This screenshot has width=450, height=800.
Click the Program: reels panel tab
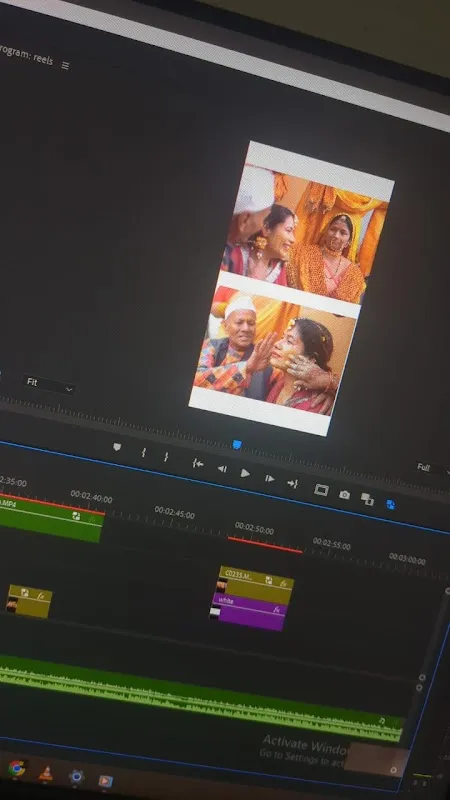pos(27,55)
